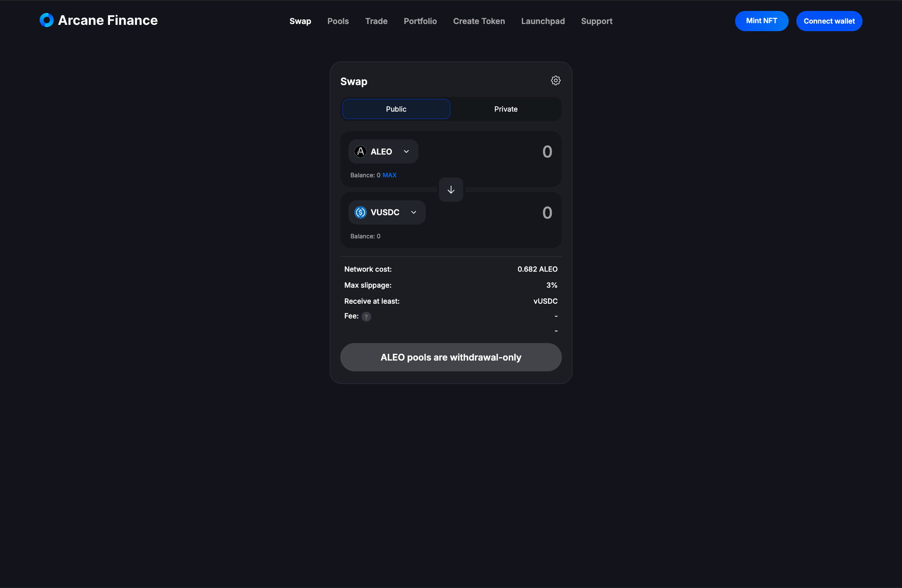Click the withdrawal-only notice button
Screen dimensions: 902x588
click(x=451, y=357)
